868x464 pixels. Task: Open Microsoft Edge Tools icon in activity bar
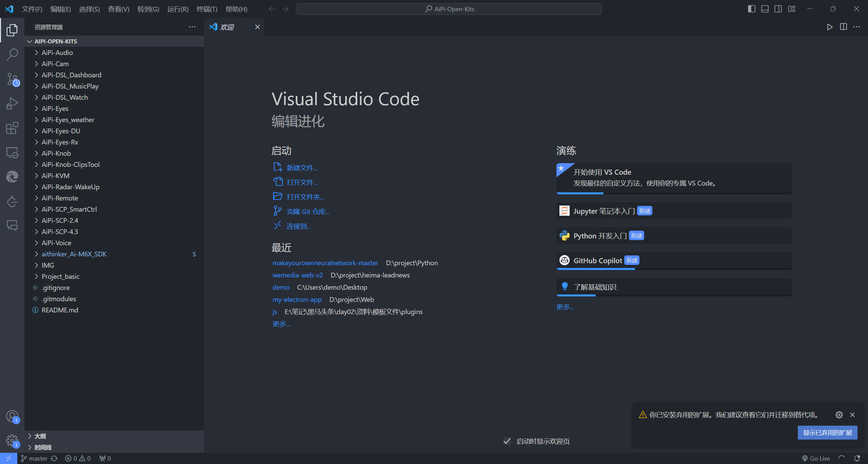coord(12,177)
